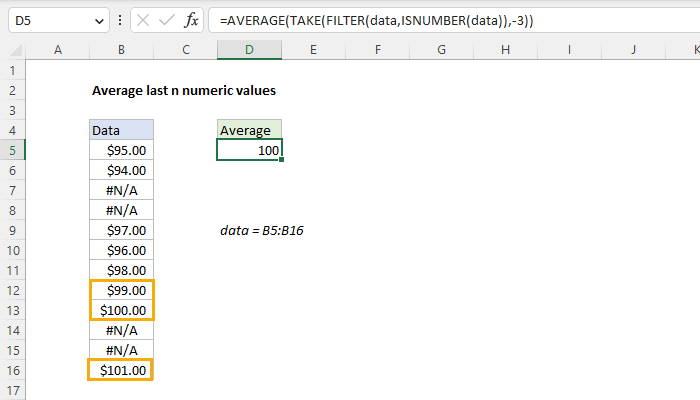The width and height of the screenshot is (700, 400).
Task: Click the fill handle of cell D5
Action: point(282,159)
